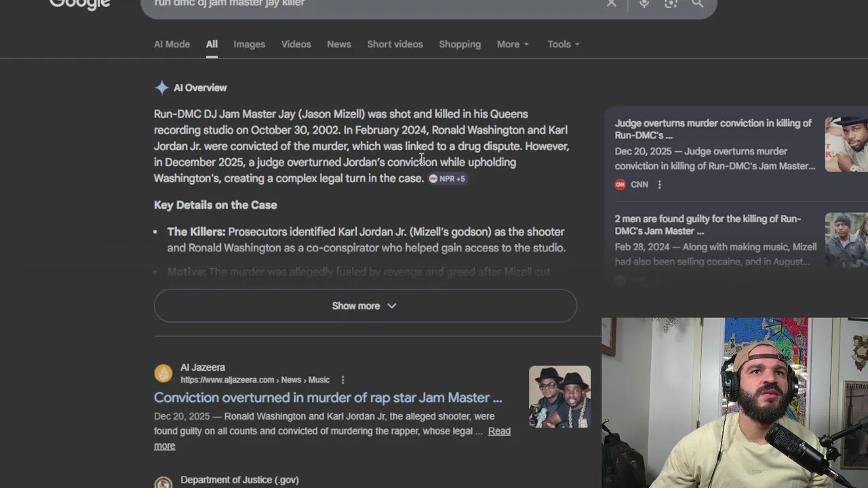Click the CNN source logo icon
This screenshot has height=488, width=868.
pos(620,184)
